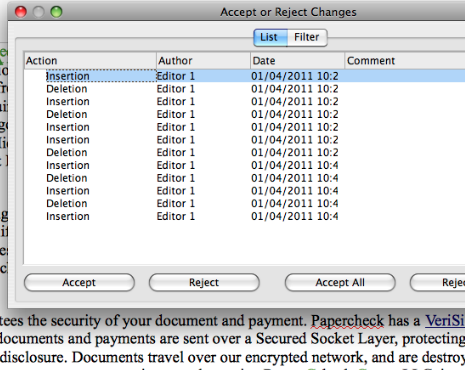Image resolution: width=465 pixels, height=370 pixels.
Task: Open the VeriSi hyperlink in the document
Action: pyautogui.click(x=445, y=321)
